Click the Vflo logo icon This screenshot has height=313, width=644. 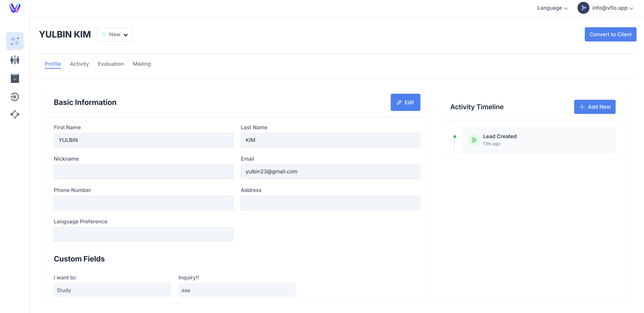tap(15, 8)
